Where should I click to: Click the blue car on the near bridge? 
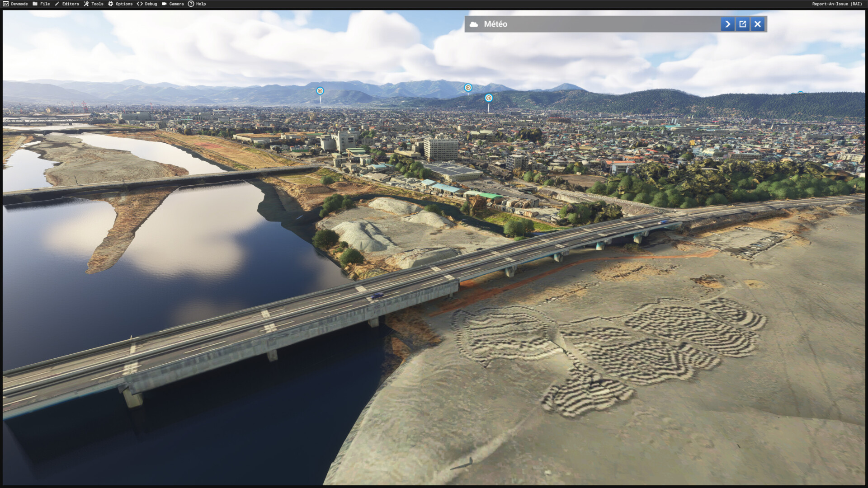pos(377,296)
